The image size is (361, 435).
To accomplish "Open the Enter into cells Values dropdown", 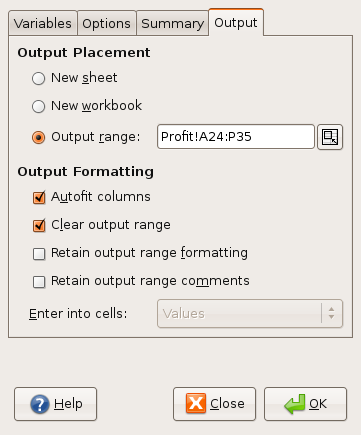I will 250,314.
